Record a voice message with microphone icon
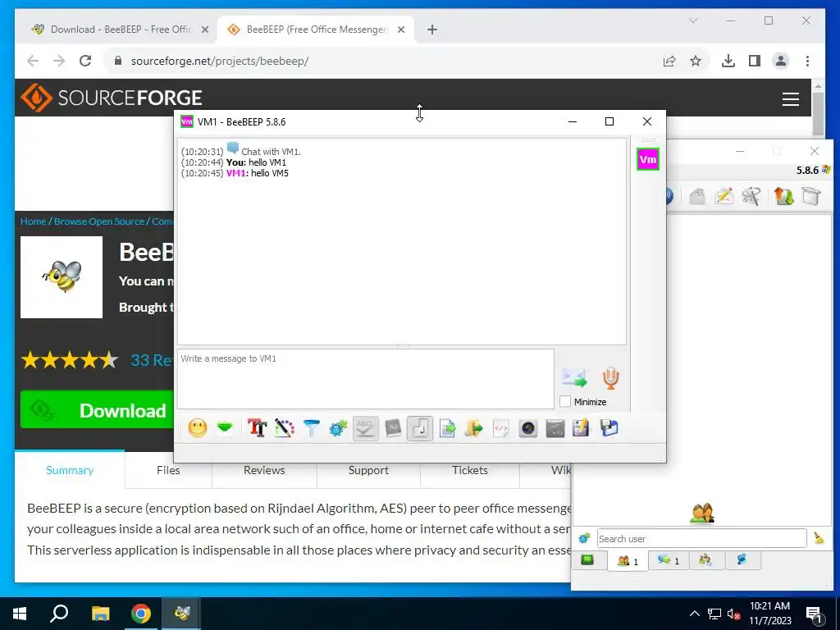This screenshot has height=630, width=840. [x=610, y=377]
